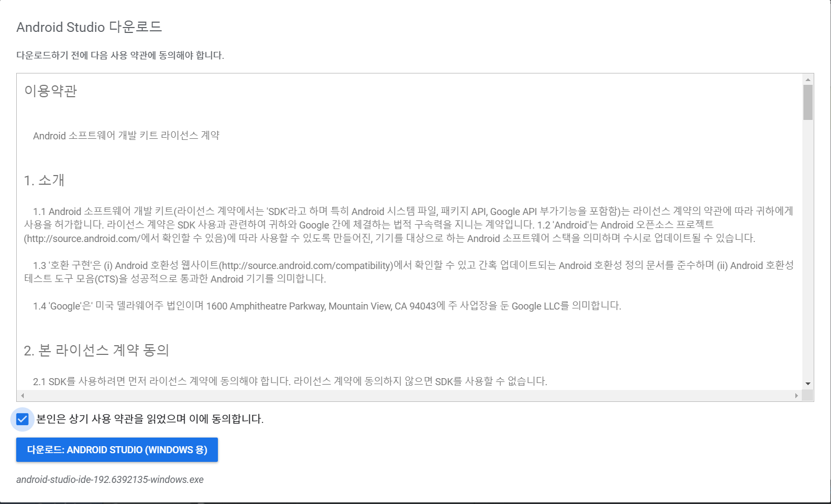Viewport: 831px width, 504px height.
Task: Click the '2. 본 라이선스 계약 동의' heading
Action: 97,350
